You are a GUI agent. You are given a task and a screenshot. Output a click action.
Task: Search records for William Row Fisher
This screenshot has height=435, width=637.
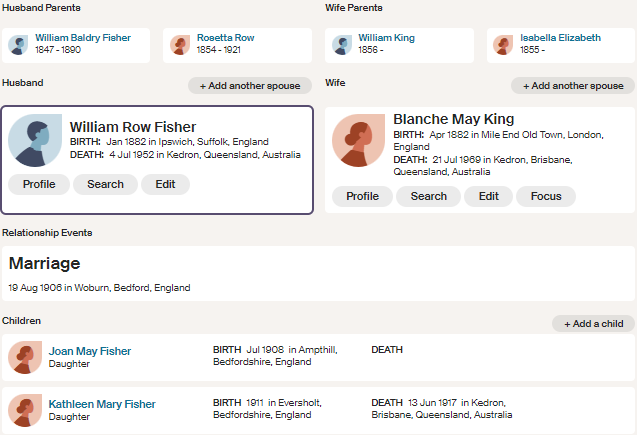(x=105, y=184)
